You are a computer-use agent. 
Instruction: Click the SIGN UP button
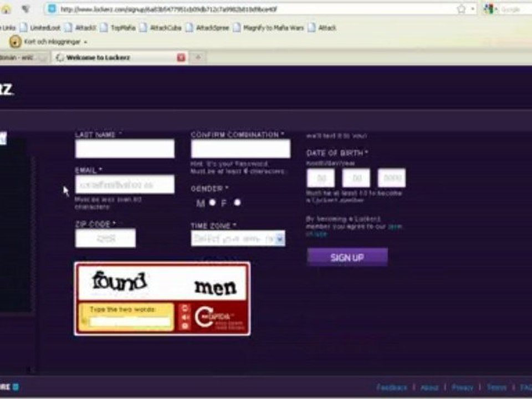pyautogui.click(x=347, y=257)
